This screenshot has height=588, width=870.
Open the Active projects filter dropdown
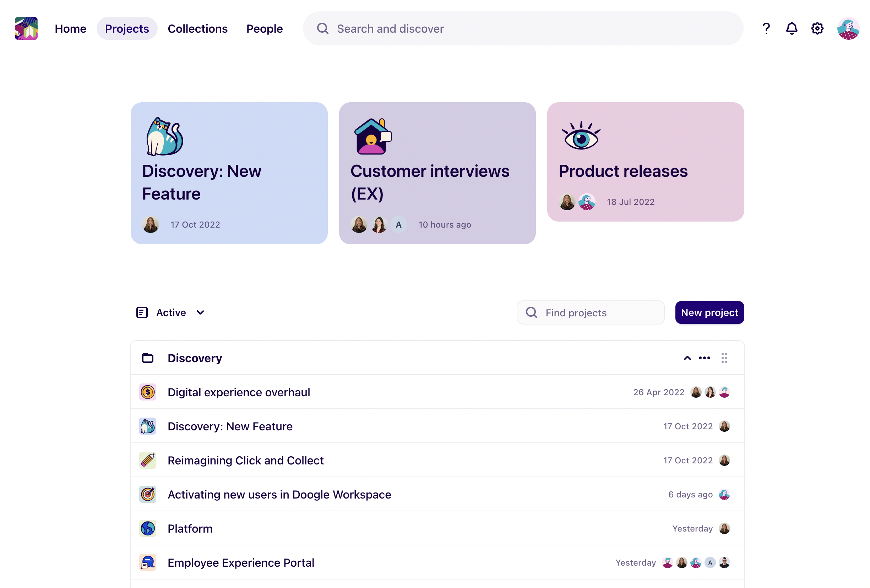click(x=171, y=312)
